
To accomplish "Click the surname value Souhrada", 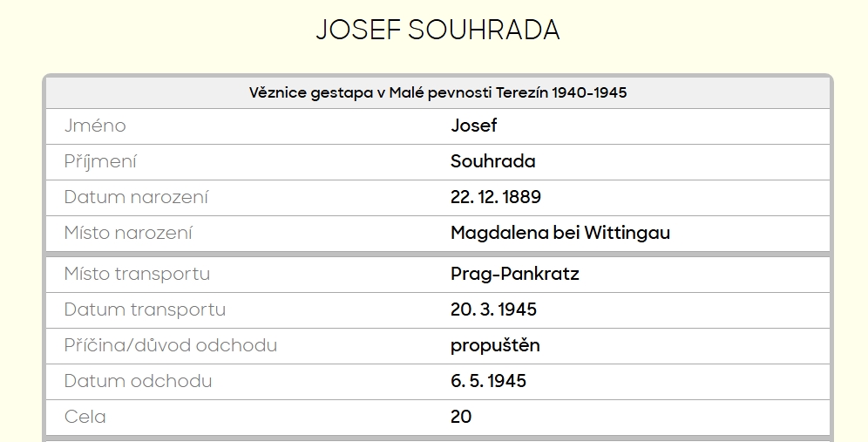I will click(492, 161).
